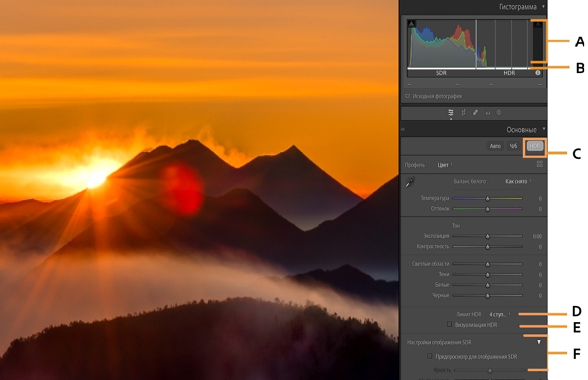
Task: Collapse Настройки отображения SDR section triangle
Action: (x=539, y=342)
